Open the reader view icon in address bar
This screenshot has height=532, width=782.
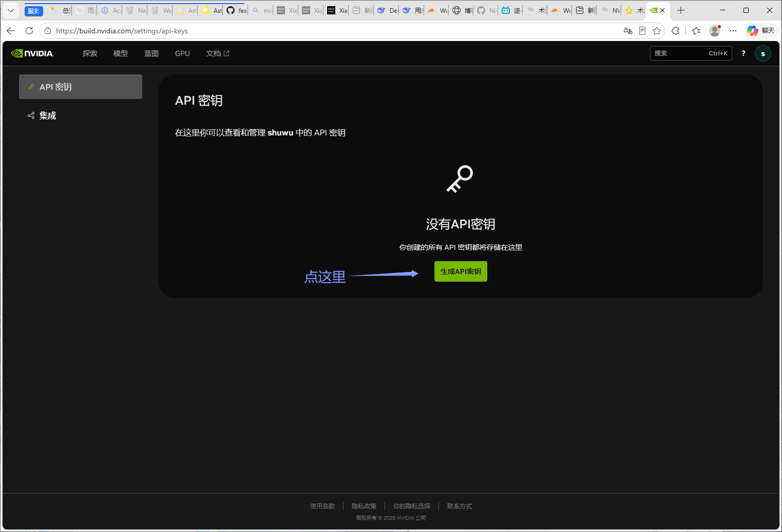click(x=642, y=31)
